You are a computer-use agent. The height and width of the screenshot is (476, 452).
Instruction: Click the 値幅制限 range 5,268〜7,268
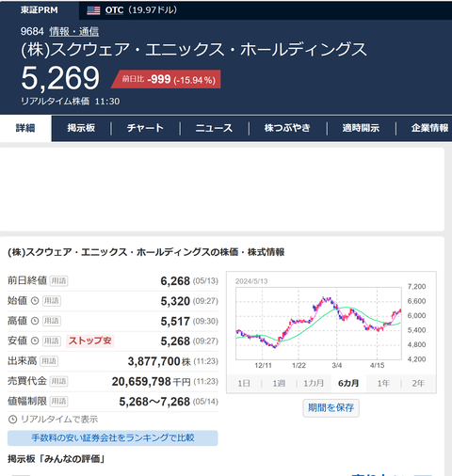tap(154, 402)
